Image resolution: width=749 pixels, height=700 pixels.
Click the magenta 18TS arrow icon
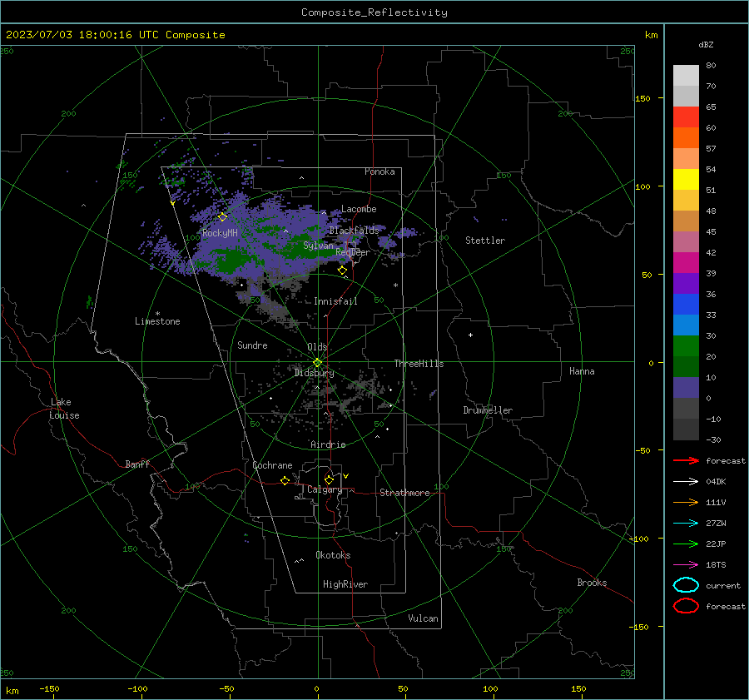pyautogui.click(x=686, y=565)
